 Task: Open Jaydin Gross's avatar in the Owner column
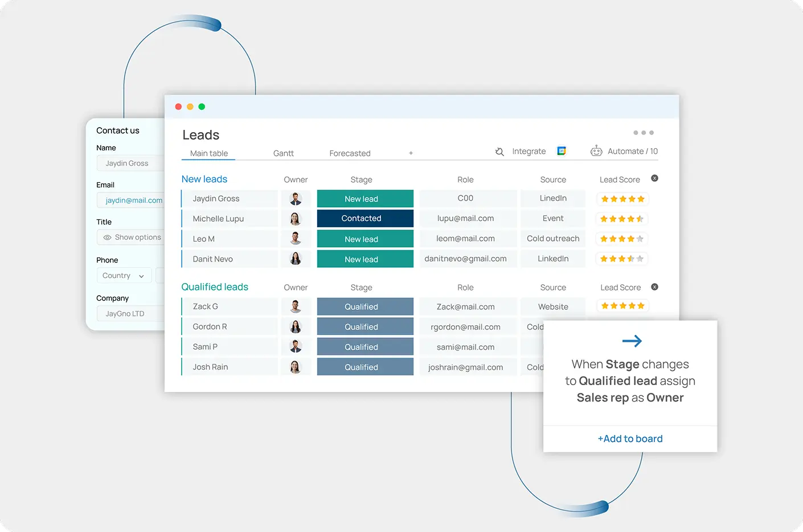click(x=296, y=198)
